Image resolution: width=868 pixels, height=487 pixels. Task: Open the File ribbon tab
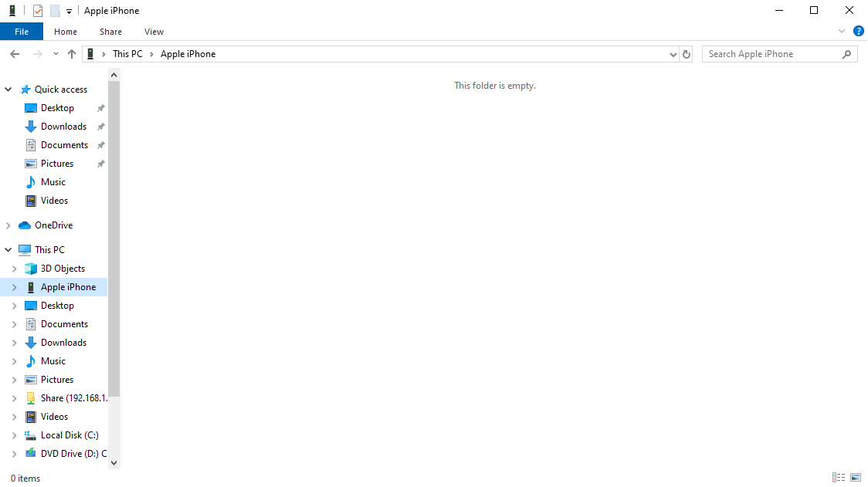22,32
